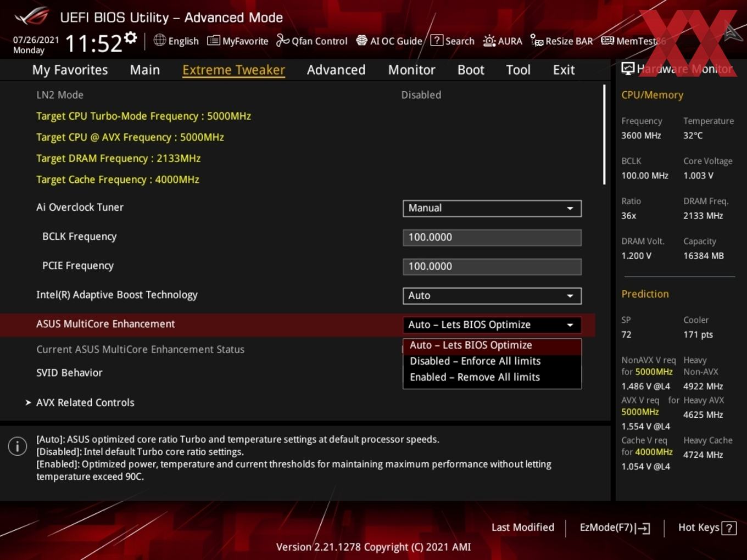Choose Disabled – Enforce All limits option

point(492,361)
